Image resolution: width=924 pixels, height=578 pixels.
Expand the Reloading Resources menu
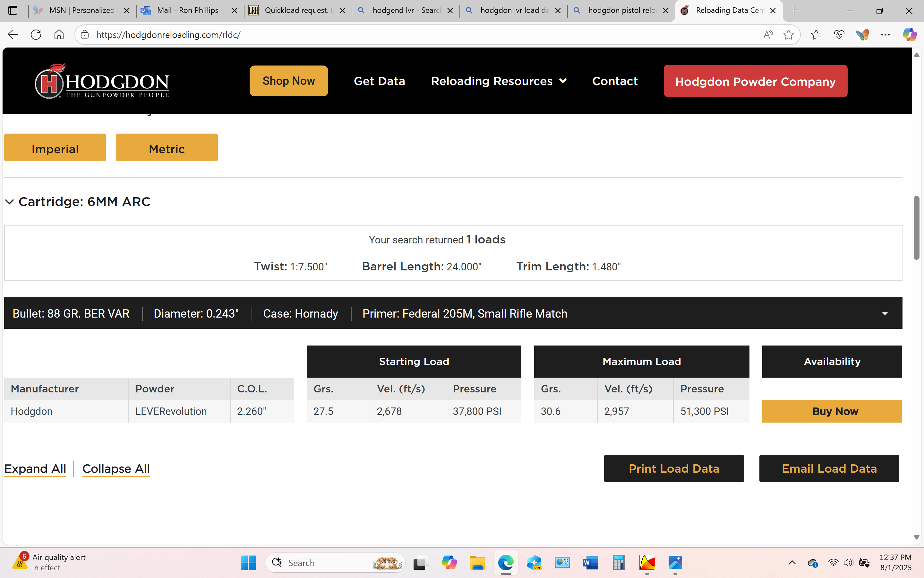(x=499, y=81)
